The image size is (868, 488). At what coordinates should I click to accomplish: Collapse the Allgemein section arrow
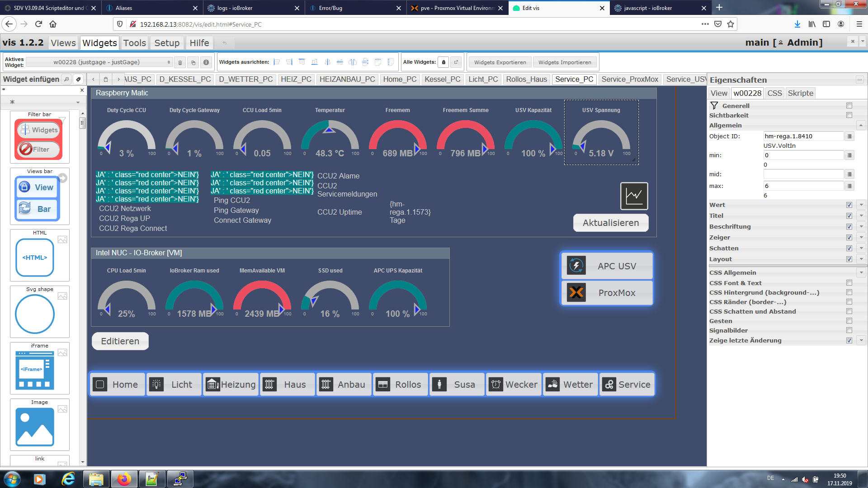tap(861, 125)
